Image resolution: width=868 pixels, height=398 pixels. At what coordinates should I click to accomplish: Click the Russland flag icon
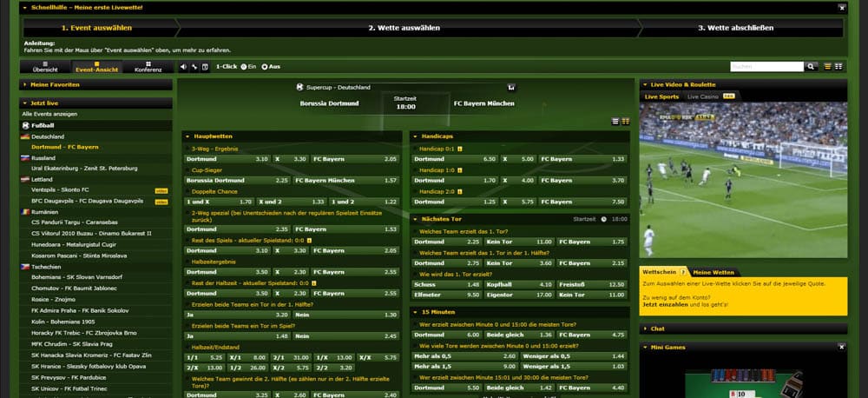[25, 158]
